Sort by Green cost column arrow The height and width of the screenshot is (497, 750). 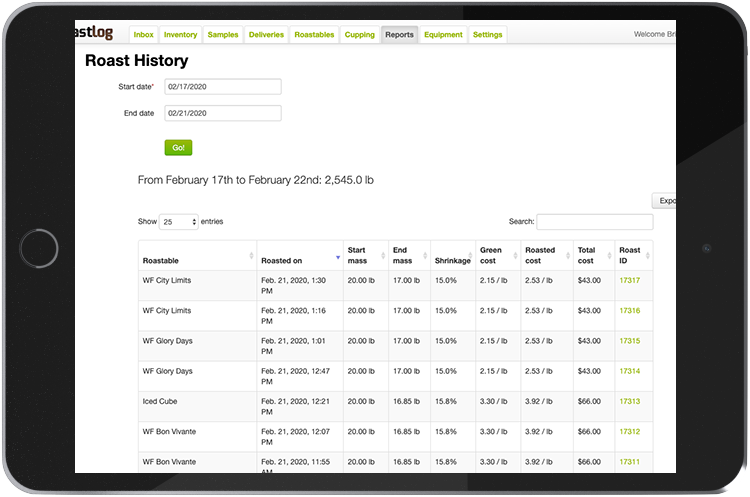(514, 256)
